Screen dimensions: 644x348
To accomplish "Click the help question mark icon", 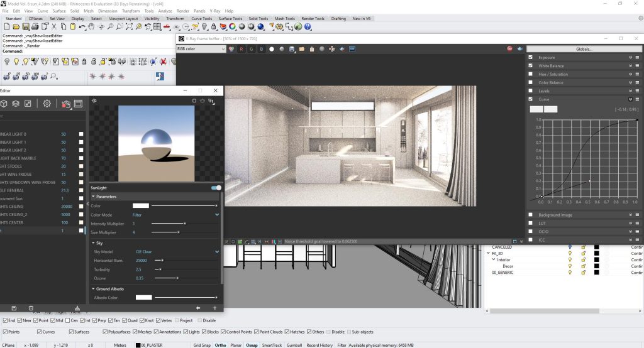I will [x=308, y=26].
